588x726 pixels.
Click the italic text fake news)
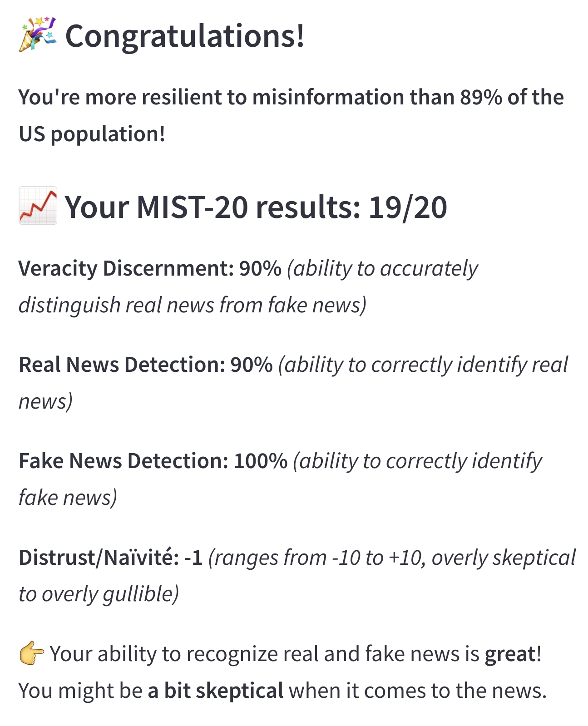pos(68,497)
